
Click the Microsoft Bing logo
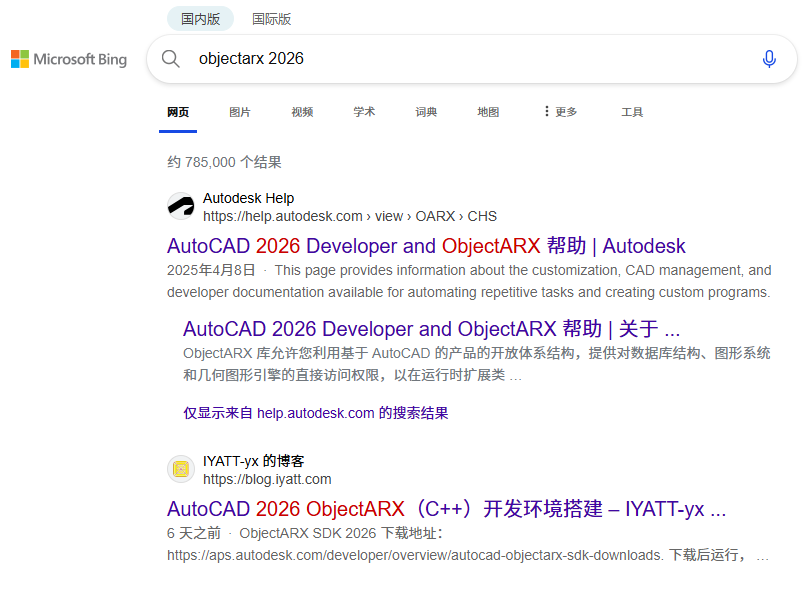[x=69, y=59]
